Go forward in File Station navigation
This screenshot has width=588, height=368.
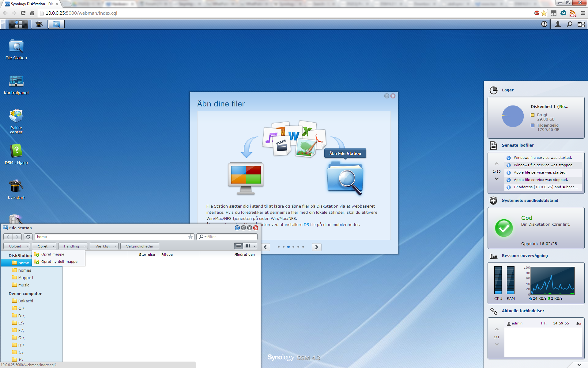coord(17,237)
